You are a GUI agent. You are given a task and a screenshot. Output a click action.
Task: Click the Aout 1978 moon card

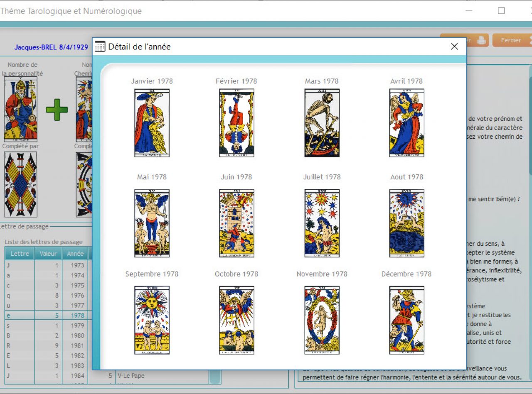(x=406, y=223)
